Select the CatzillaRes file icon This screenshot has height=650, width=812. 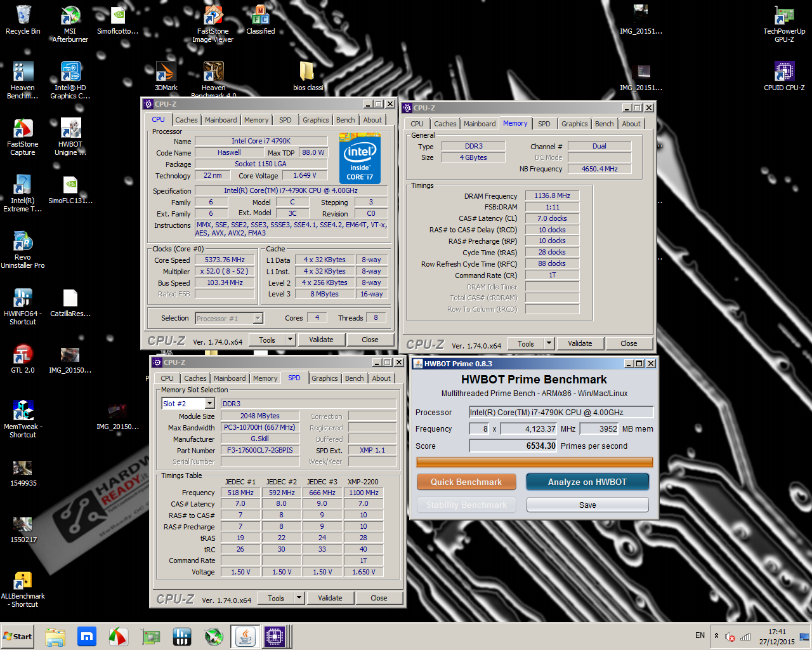[70, 302]
